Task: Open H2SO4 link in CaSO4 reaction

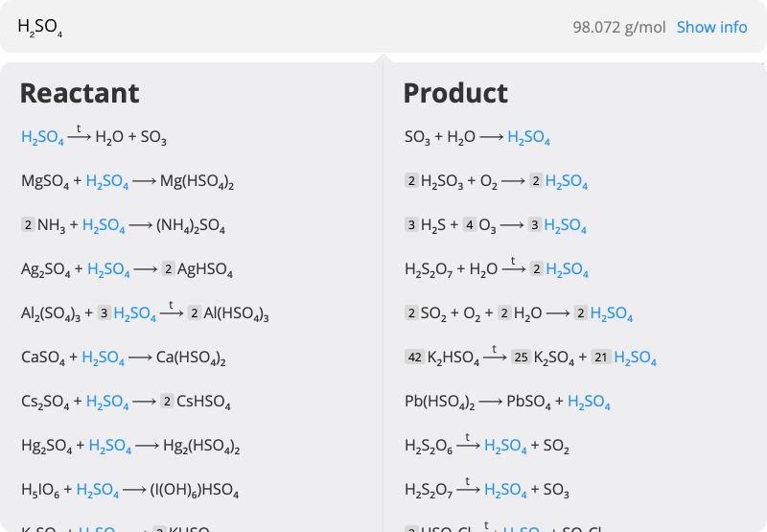Action: coord(104,359)
